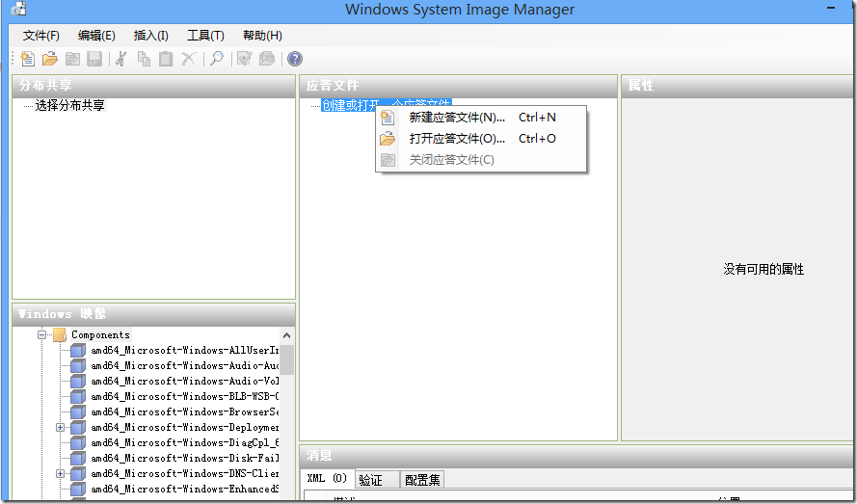Image resolution: width=857 pixels, height=504 pixels.
Task: Expand the amd64_Microsoft-Windows-DNS-Clien node
Action: pyautogui.click(x=60, y=473)
